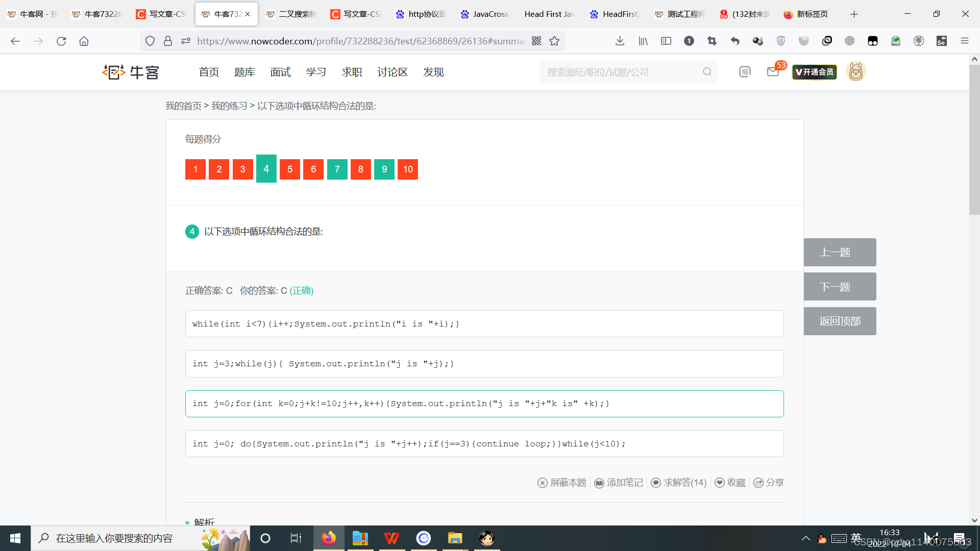Open File Explorer in the taskbar
The image size is (980, 551).
[455, 538]
